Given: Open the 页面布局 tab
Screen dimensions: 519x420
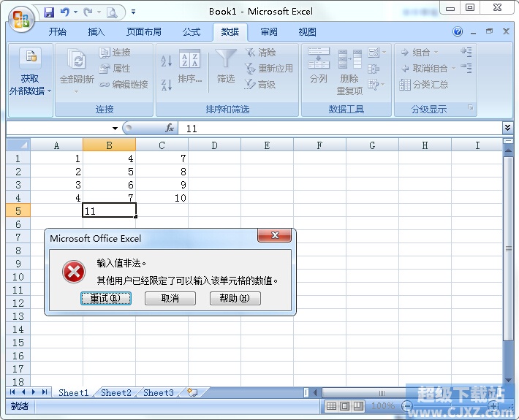Looking at the screenshot, I should 144,31.
